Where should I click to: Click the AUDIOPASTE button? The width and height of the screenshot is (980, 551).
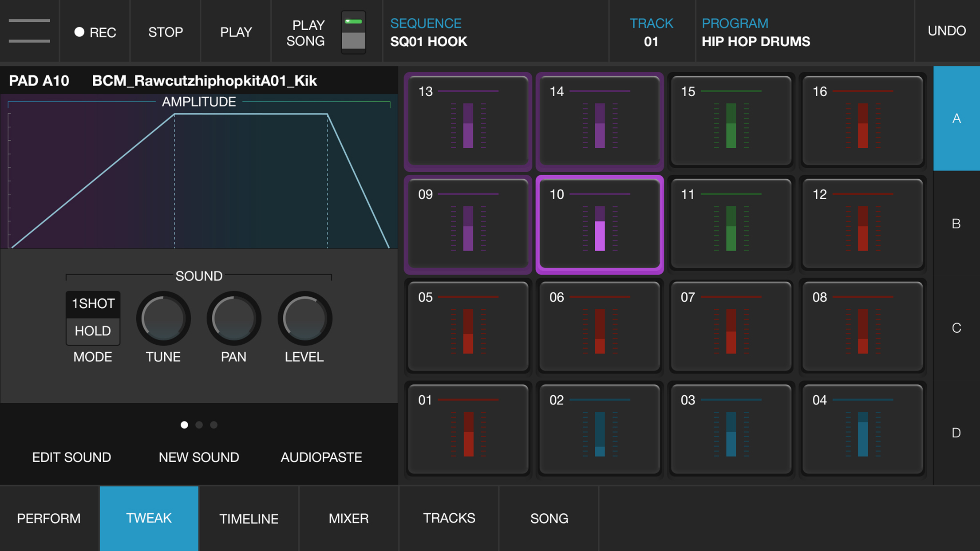[x=321, y=457]
